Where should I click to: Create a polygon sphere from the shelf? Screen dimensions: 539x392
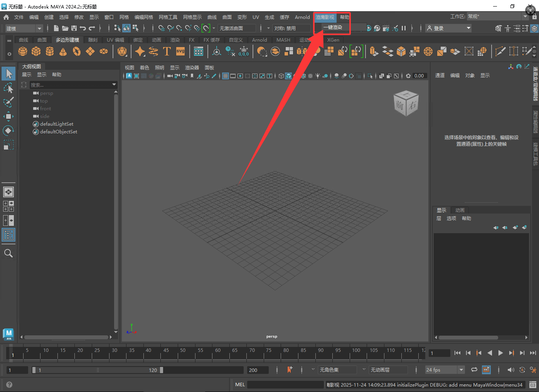pos(23,51)
